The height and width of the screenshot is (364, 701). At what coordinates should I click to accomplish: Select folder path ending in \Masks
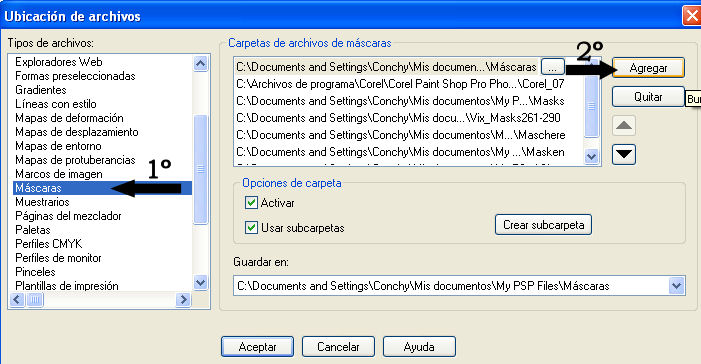pyautogui.click(x=400, y=101)
